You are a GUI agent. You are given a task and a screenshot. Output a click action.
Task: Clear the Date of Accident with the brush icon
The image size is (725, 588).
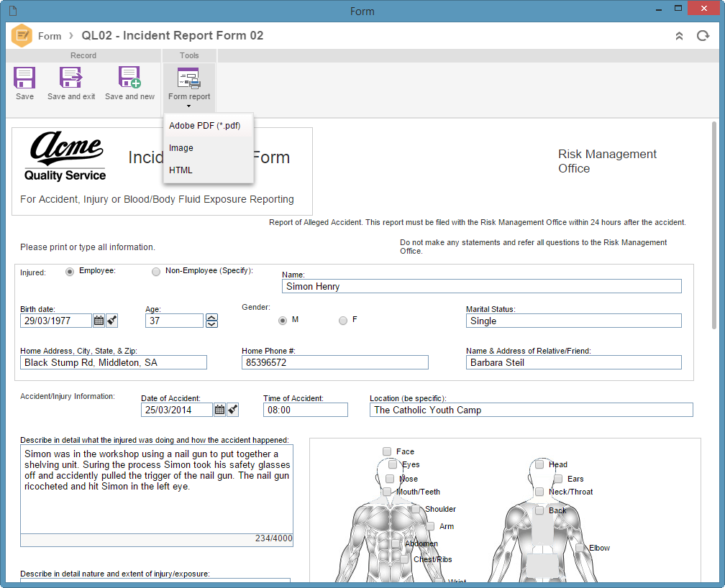[233, 410]
